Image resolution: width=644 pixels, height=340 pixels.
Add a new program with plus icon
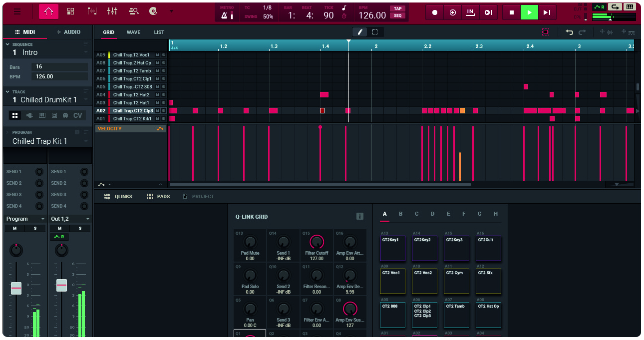(x=77, y=132)
